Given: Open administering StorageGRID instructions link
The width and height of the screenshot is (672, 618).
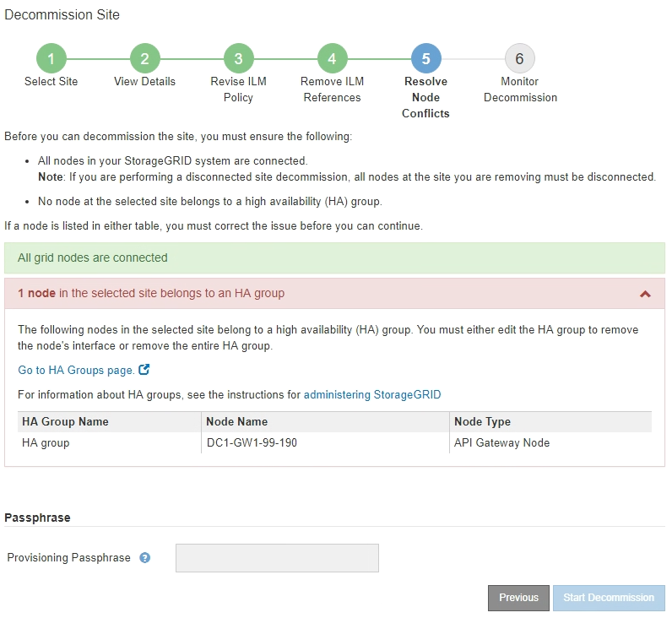Looking at the screenshot, I should pos(372,394).
